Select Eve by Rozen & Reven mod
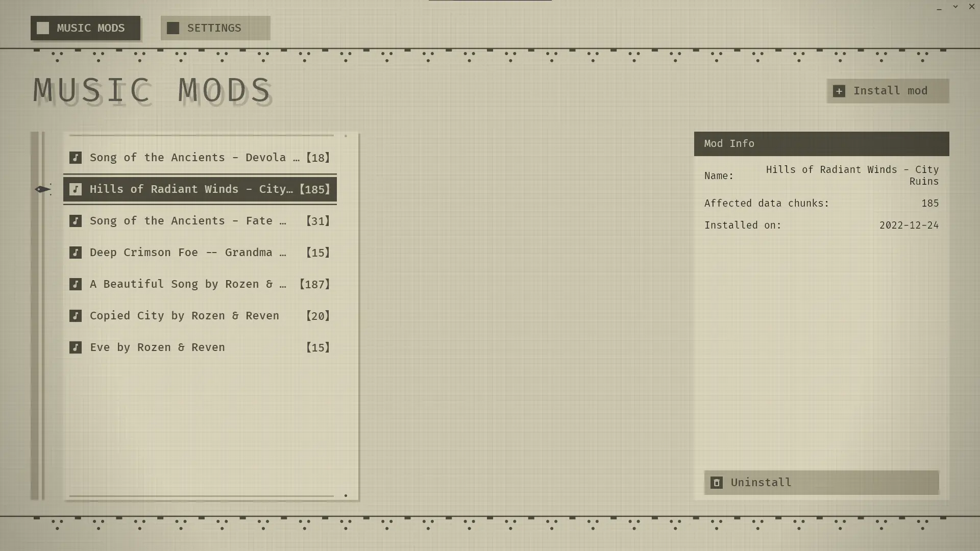Viewport: 980px width, 551px height. [200, 347]
